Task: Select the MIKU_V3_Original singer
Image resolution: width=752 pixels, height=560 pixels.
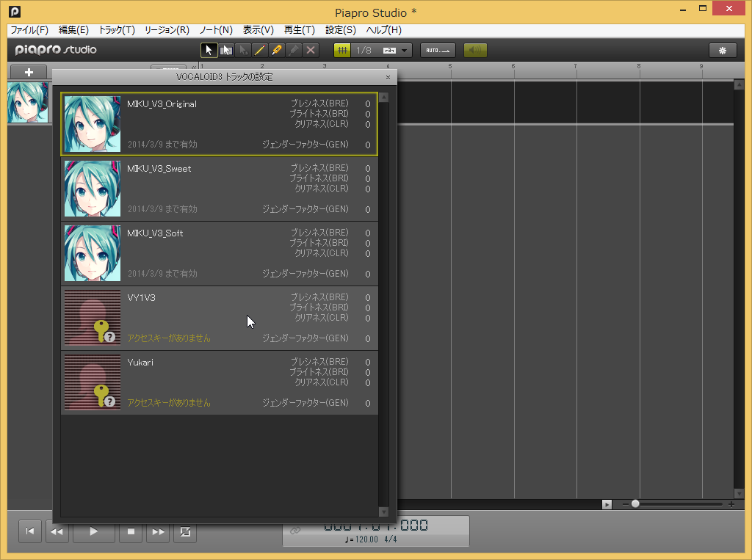Action: 219,124
